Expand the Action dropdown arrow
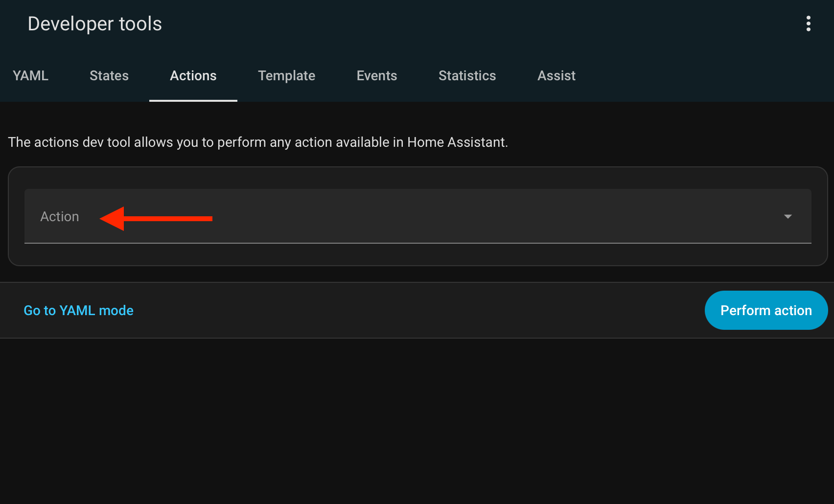Screen dimensions: 834x504 coord(788,216)
